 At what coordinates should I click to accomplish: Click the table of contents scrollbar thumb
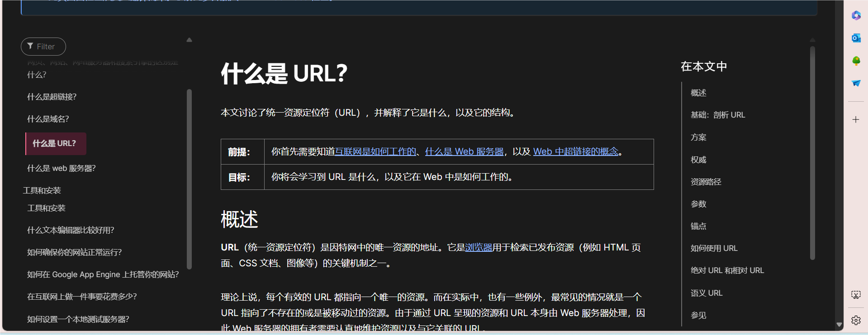(x=812, y=153)
